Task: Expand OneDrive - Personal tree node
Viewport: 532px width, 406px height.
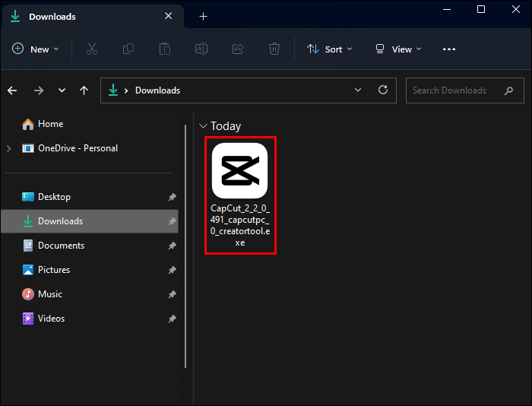Action: pyautogui.click(x=9, y=148)
